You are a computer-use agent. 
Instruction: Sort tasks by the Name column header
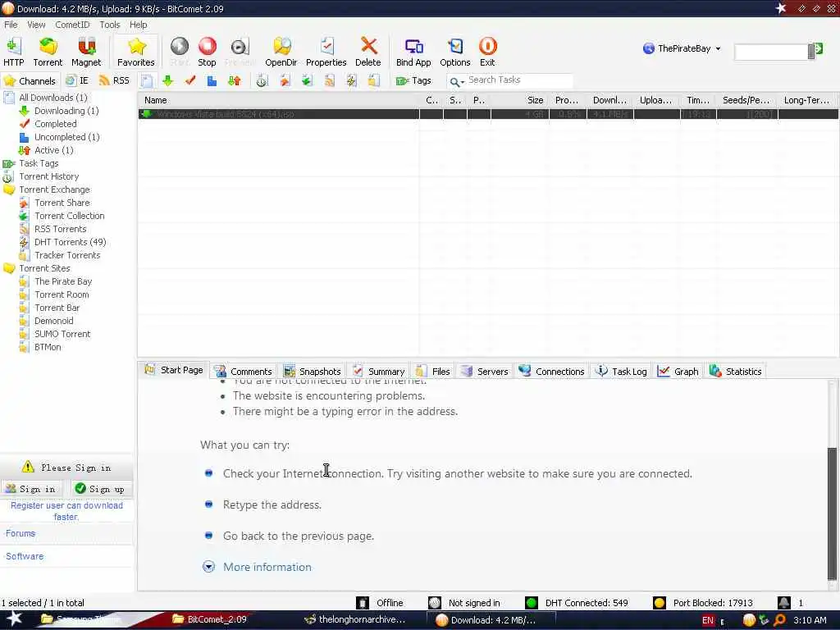tap(279, 100)
